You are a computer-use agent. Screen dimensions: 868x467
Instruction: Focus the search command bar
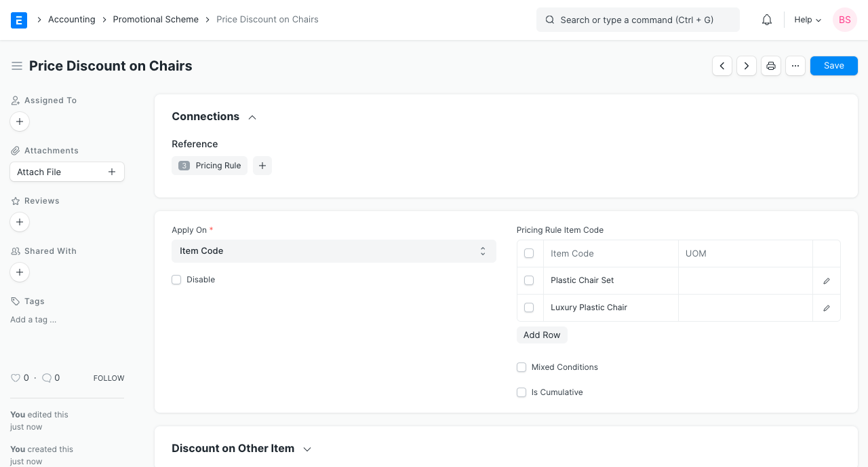(x=637, y=20)
